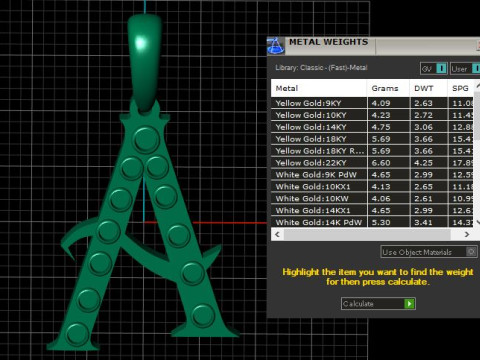Select the Yellow Gold:18KY R... row
480x360 pixels.
(x=372, y=151)
